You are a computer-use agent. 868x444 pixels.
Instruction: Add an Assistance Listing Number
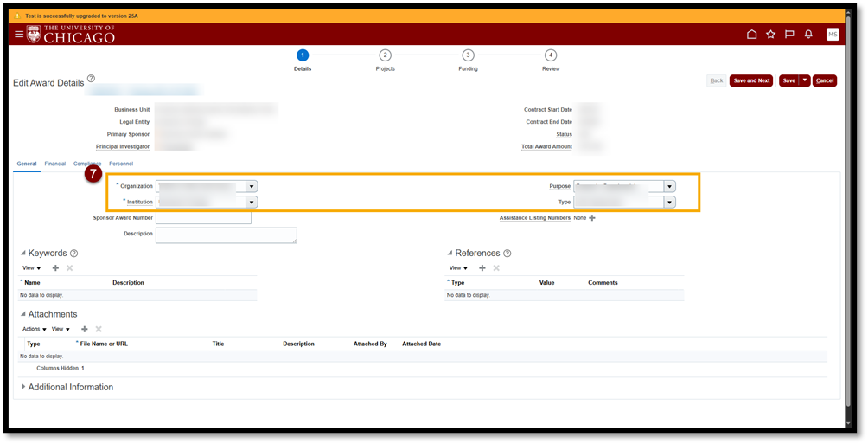[x=592, y=218]
